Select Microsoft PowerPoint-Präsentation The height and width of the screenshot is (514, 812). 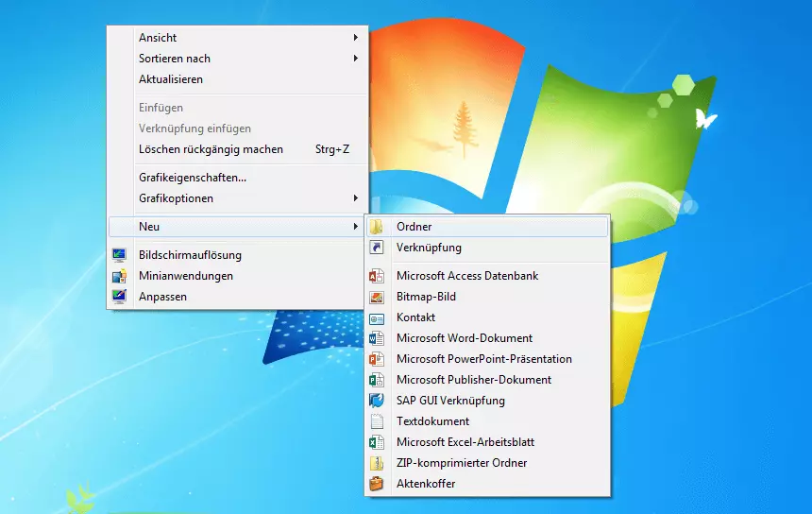pos(487,358)
